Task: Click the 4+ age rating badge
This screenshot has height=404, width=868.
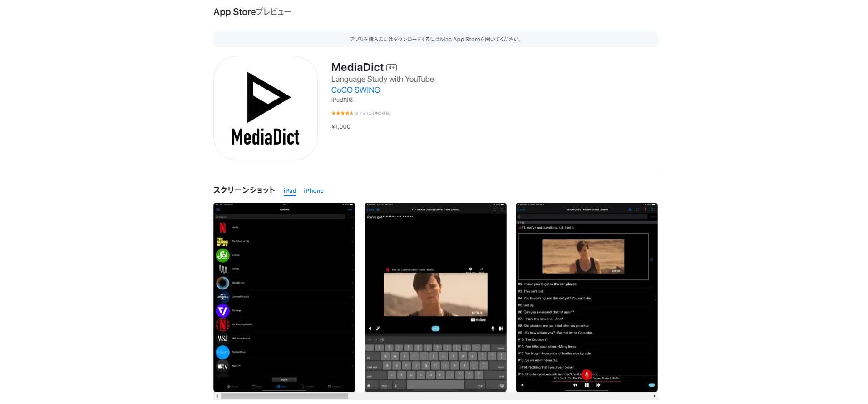Action: point(391,68)
